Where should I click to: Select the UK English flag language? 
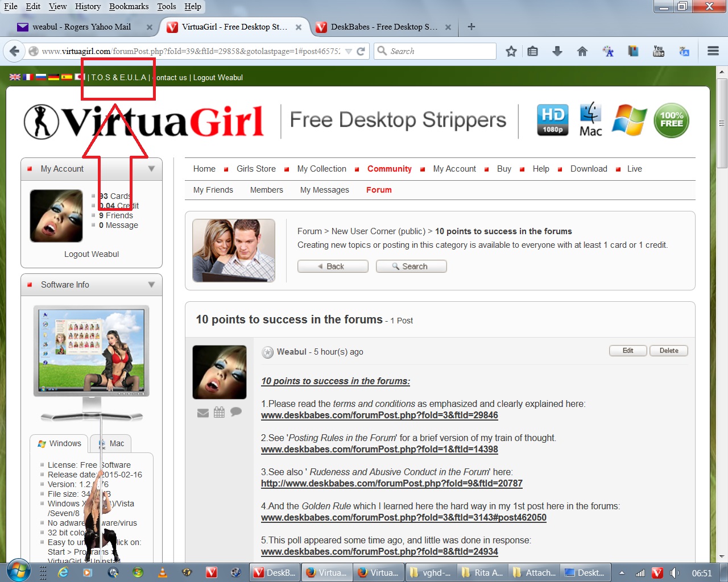coord(15,77)
